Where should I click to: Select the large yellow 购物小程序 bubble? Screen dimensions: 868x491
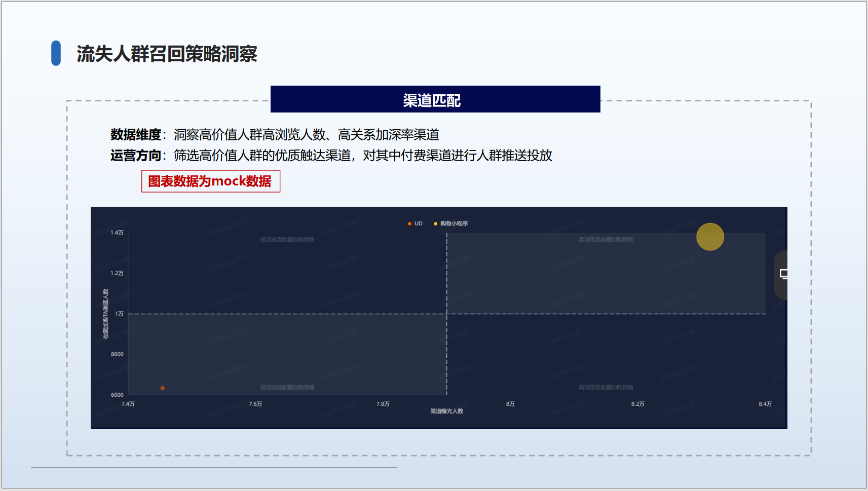(710, 237)
